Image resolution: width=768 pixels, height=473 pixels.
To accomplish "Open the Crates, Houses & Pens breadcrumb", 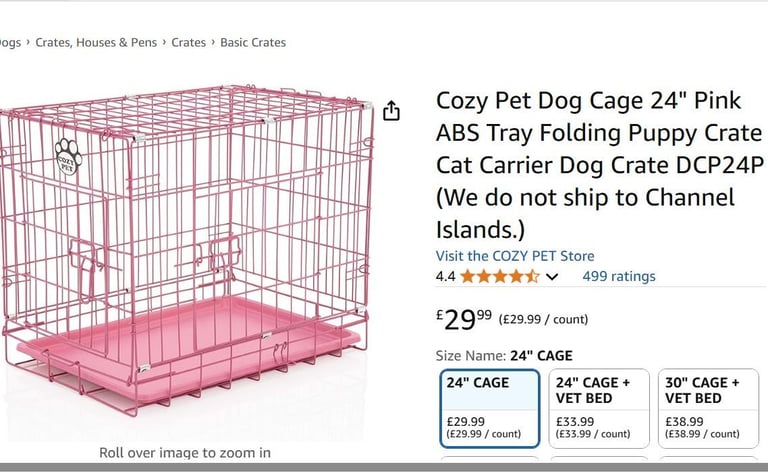I will tap(96, 43).
